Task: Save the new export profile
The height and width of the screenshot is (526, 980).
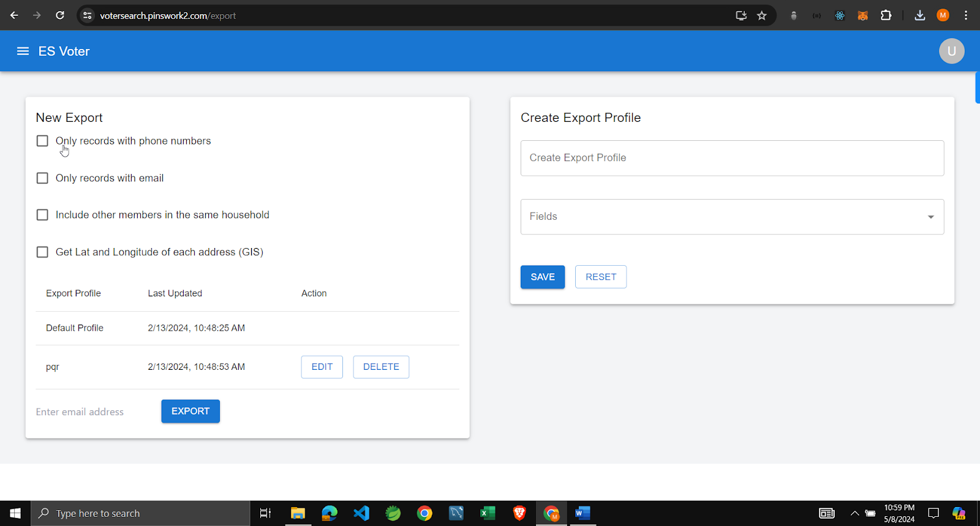Action: tap(543, 277)
